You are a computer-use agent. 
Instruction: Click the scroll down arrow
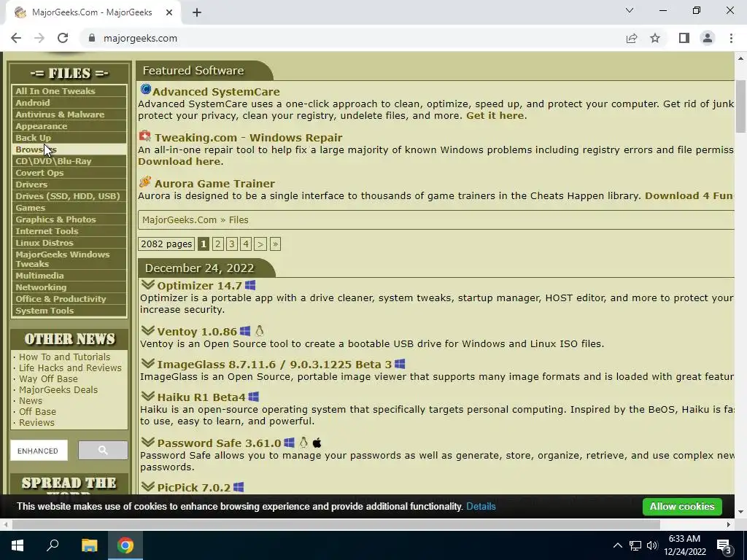point(740,512)
